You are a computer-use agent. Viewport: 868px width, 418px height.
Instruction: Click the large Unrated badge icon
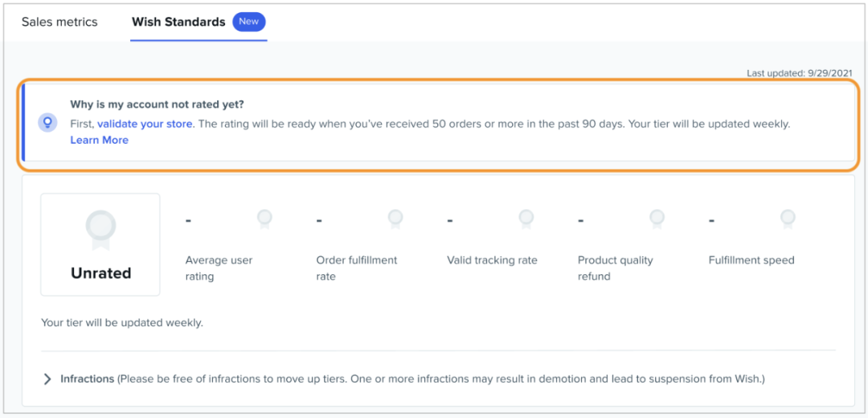[100, 228]
